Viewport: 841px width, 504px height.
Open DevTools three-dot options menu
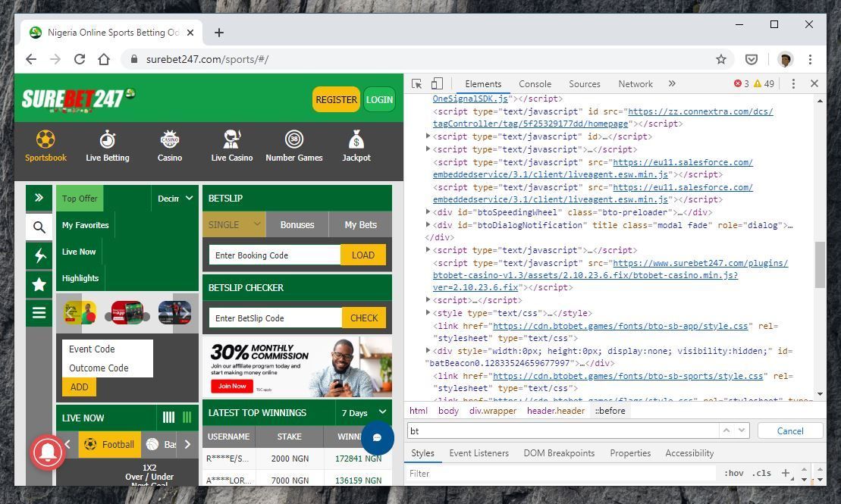point(793,83)
